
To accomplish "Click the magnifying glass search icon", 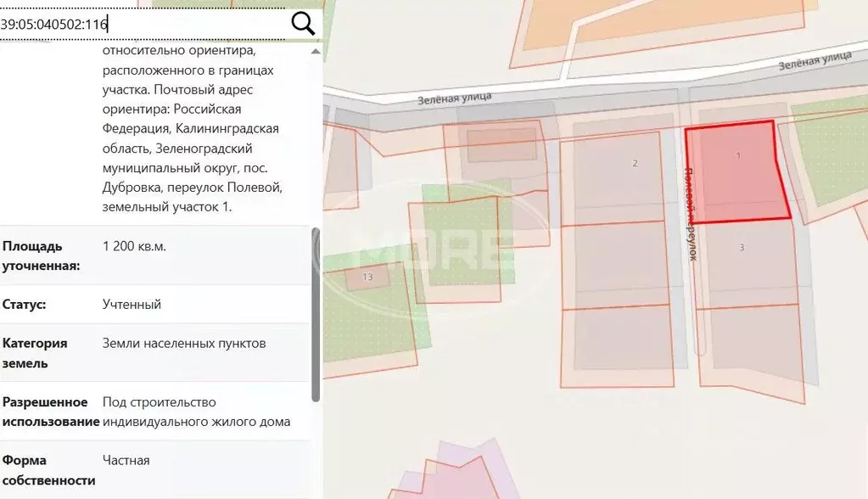I will pos(303,24).
